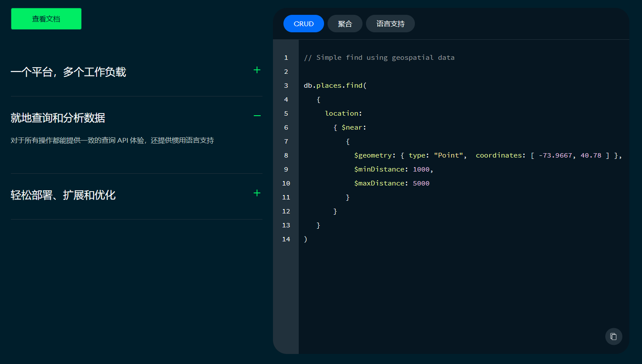
Task: Click the heading 就地查询和分析数据
Action: 58,118
